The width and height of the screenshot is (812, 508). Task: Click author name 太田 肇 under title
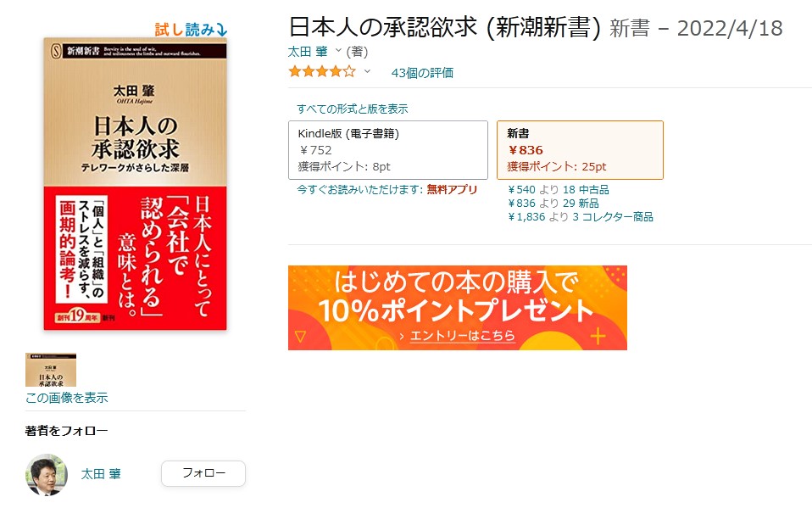[x=308, y=52]
